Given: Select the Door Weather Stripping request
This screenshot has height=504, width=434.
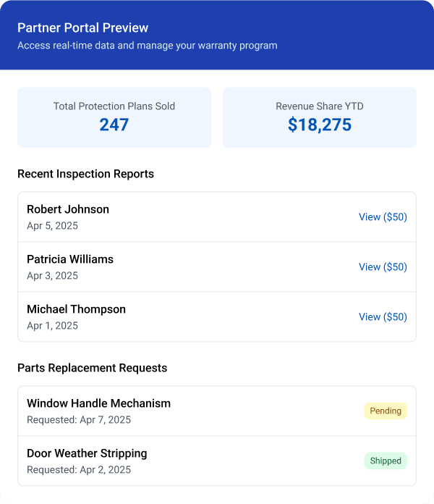Looking at the screenshot, I should click(x=217, y=461).
